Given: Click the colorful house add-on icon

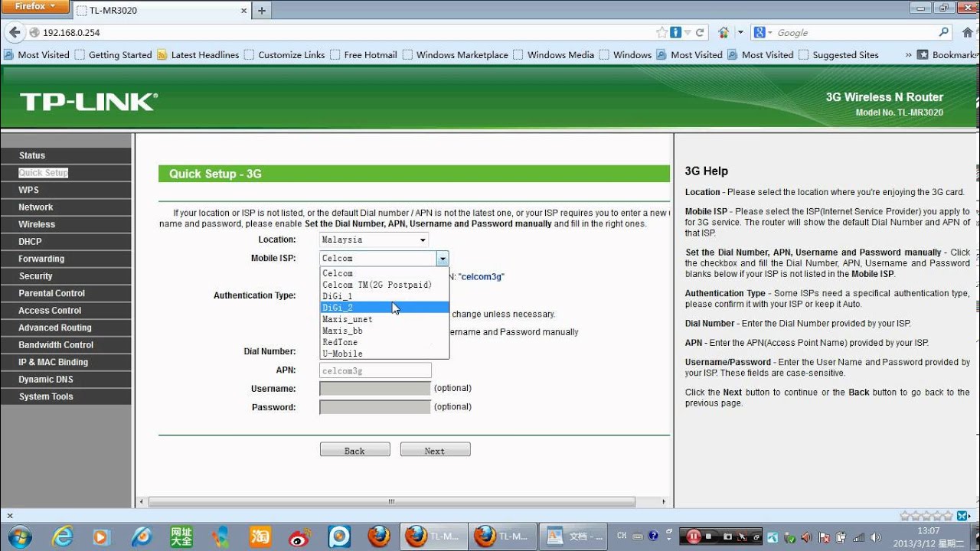Looking at the screenshot, I should click(724, 33).
